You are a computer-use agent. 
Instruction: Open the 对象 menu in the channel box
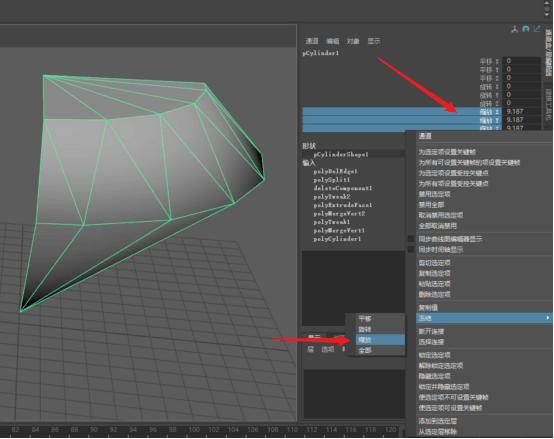tap(353, 41)
